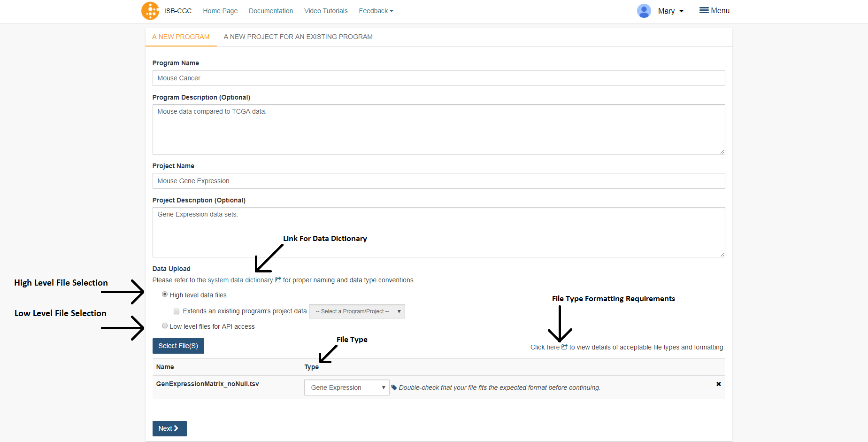Click the Type column header
The image size is (868, 442).
(x=311, y=367)
